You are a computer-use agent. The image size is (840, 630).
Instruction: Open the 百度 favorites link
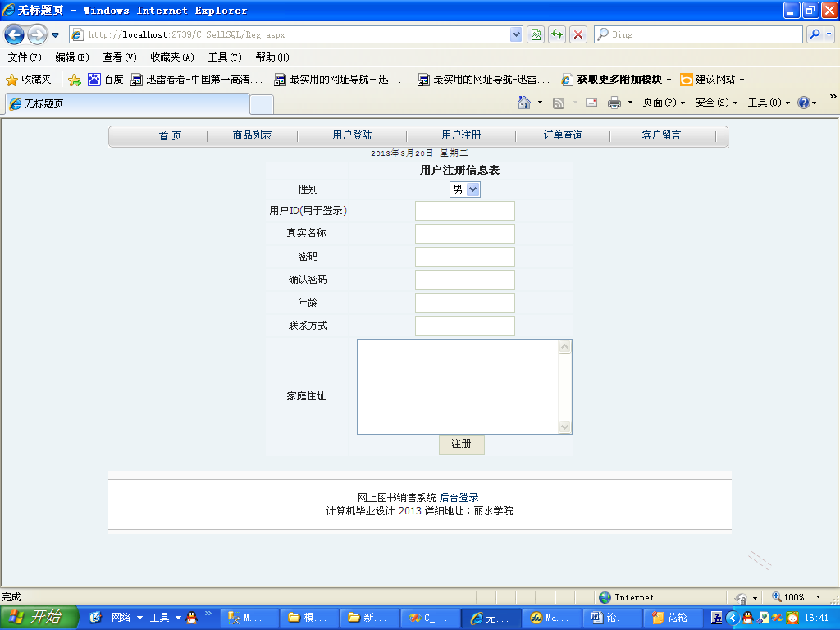point(106,80)
